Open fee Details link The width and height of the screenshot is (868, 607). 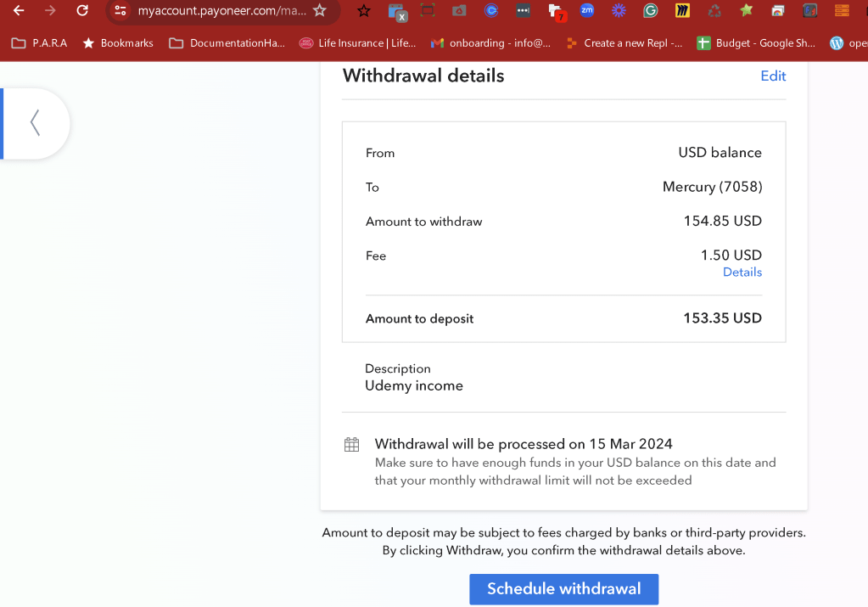[x=742, y=272]
